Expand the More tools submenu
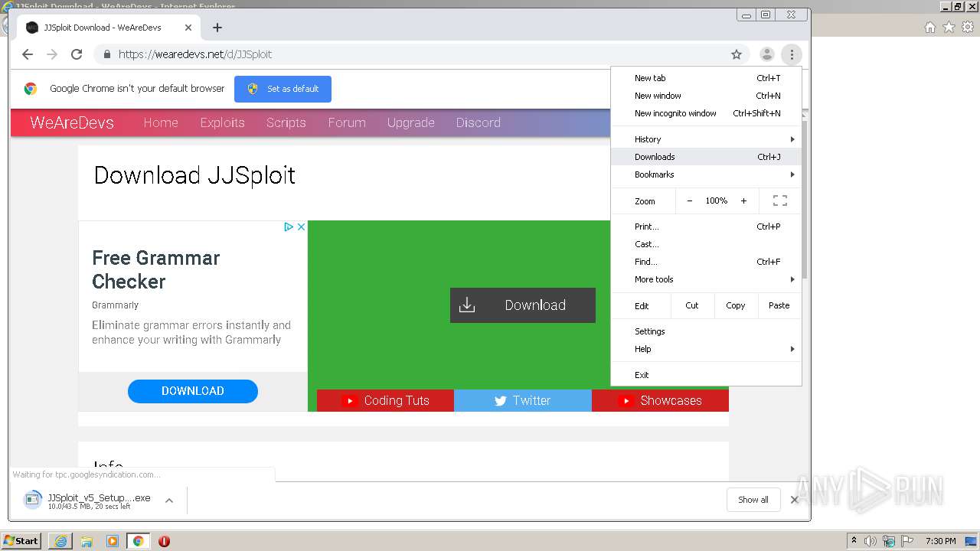Viewport: 980px width, 551px height. (x=706, y=279)
